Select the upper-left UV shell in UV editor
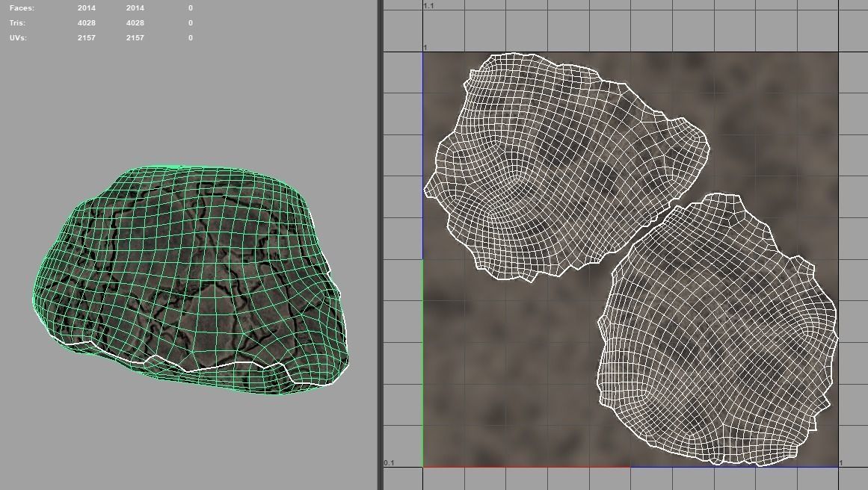 coord(564,166)
